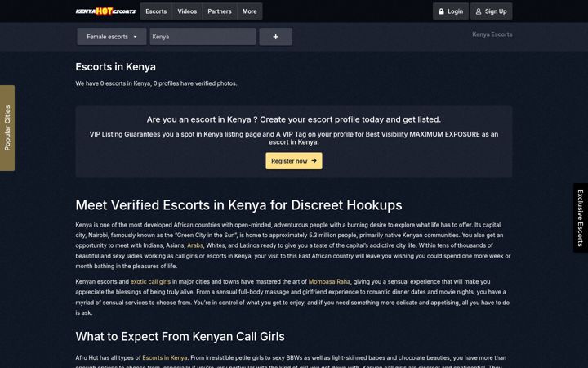The image size is (588, 368).
Task: Click the user icon in Sign Up
Action: (x=479, y=11)
